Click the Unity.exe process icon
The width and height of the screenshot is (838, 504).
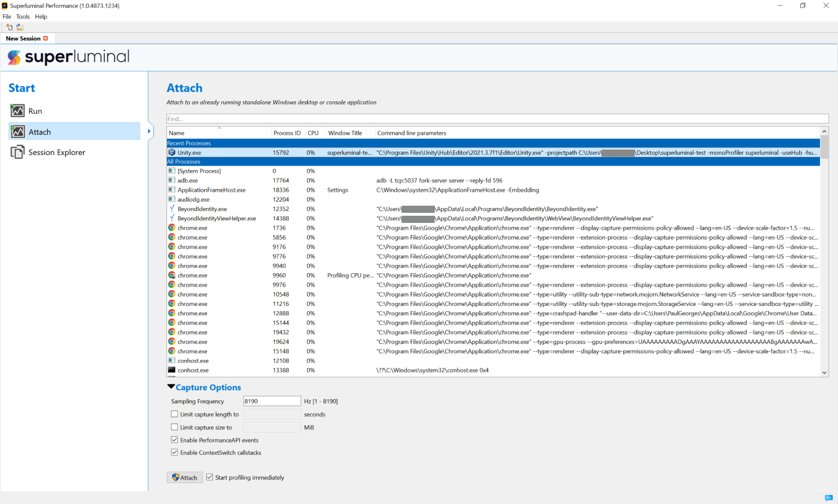tap(172, 152)
